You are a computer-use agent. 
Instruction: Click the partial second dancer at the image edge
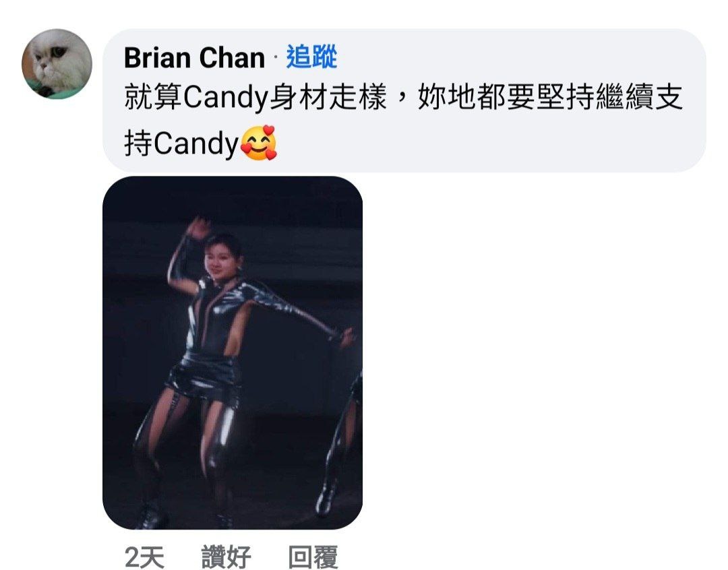341,441
